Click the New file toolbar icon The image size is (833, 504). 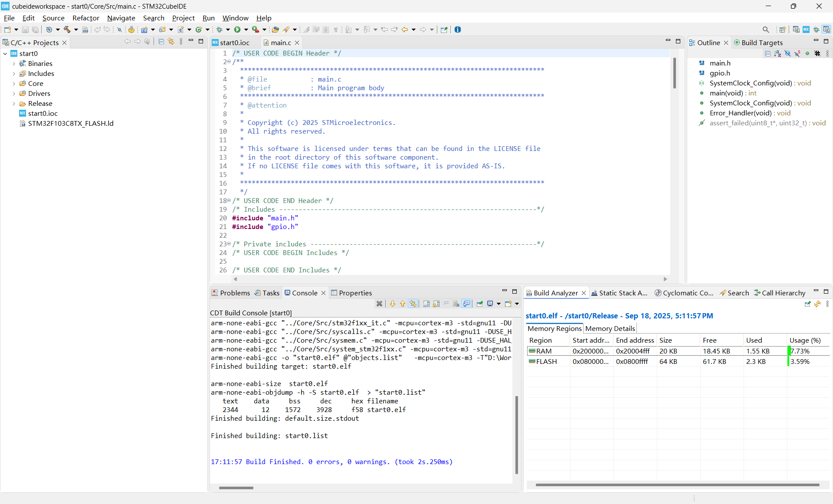[7, 29]
